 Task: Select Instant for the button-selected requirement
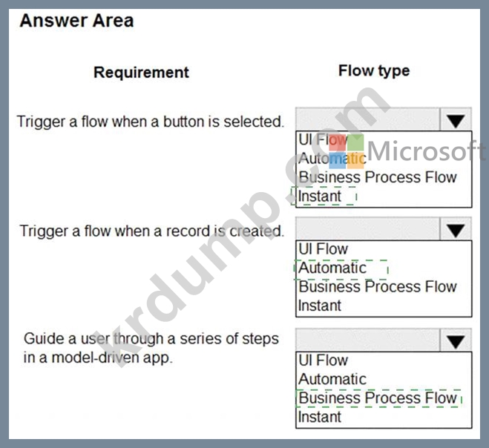click(320, 196)
